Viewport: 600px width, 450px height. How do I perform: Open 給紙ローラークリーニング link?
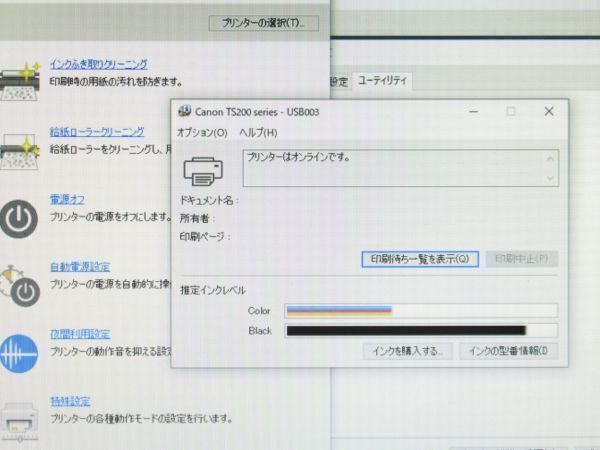point(97,132)
